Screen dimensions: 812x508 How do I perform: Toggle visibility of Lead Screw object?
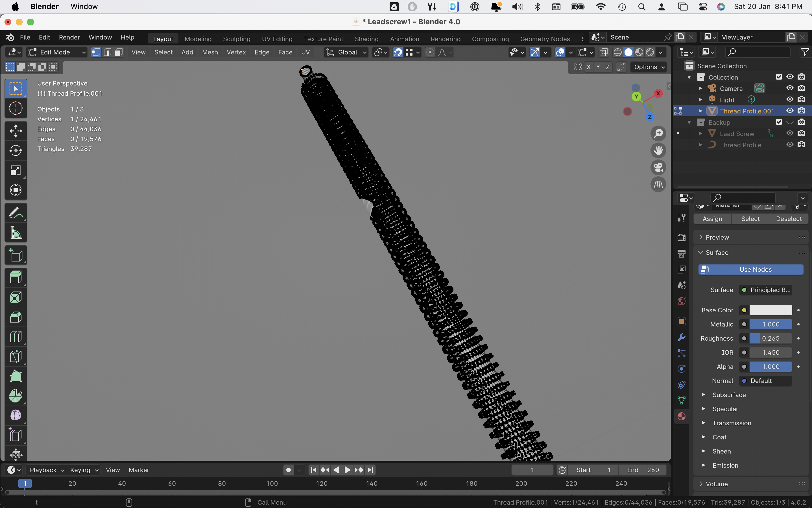[x=790, y=133]
